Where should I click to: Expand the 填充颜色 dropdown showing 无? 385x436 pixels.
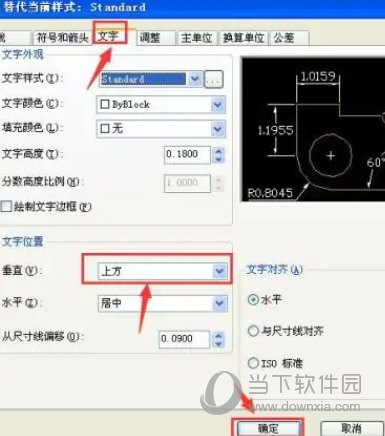pos(161,129)
